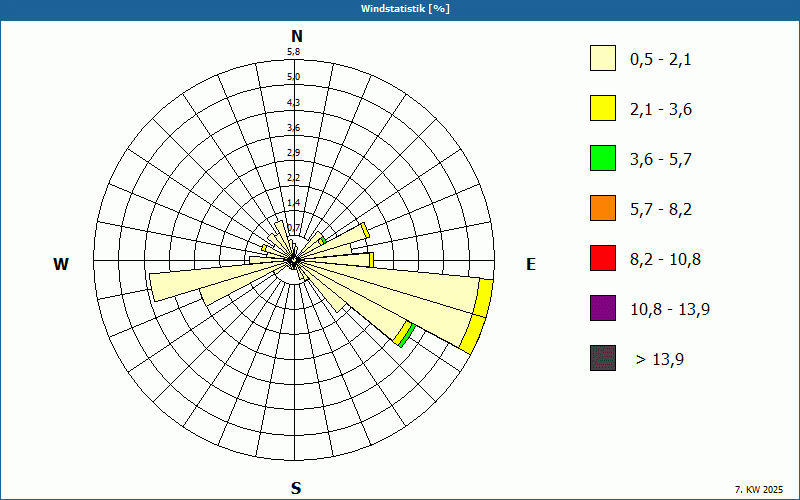Click the 0,5 - 2,1 legend text
The width and height of the screenshot is (800, 500).
(661, 60)
